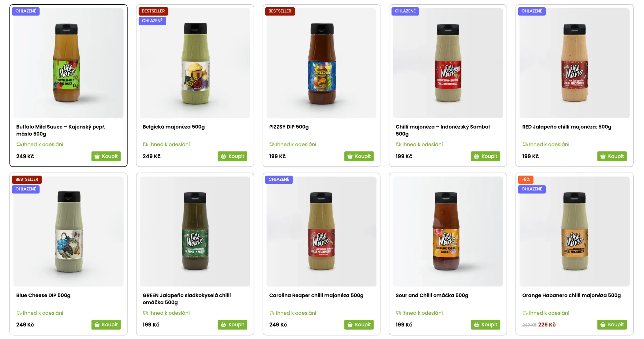Click delivery truck icon under RED Jalapeño
The height and width of the screenshot is (339, 644).
pyautogui.click(x=525, y=144)
